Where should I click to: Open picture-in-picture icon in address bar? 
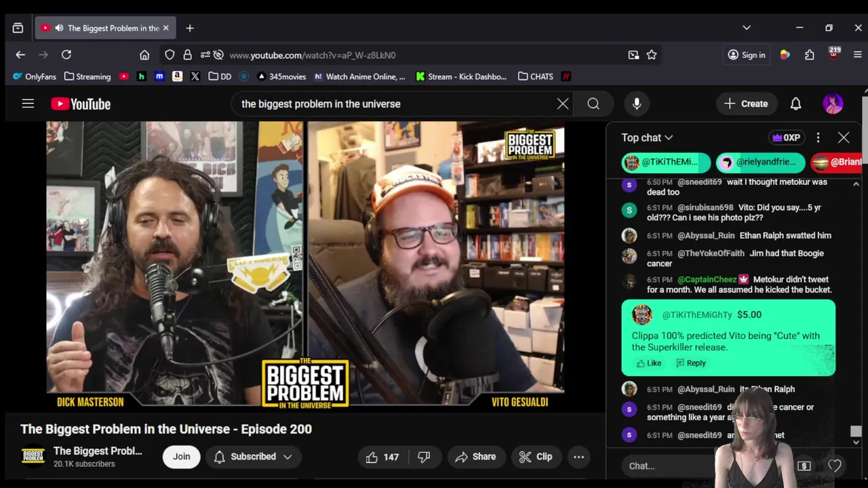[633, 55]
